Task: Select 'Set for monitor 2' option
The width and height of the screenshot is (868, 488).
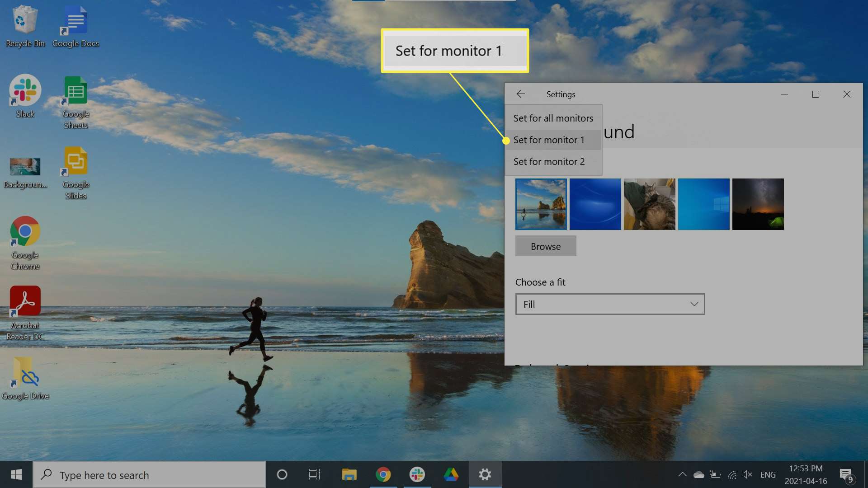Action: (548, 161)
